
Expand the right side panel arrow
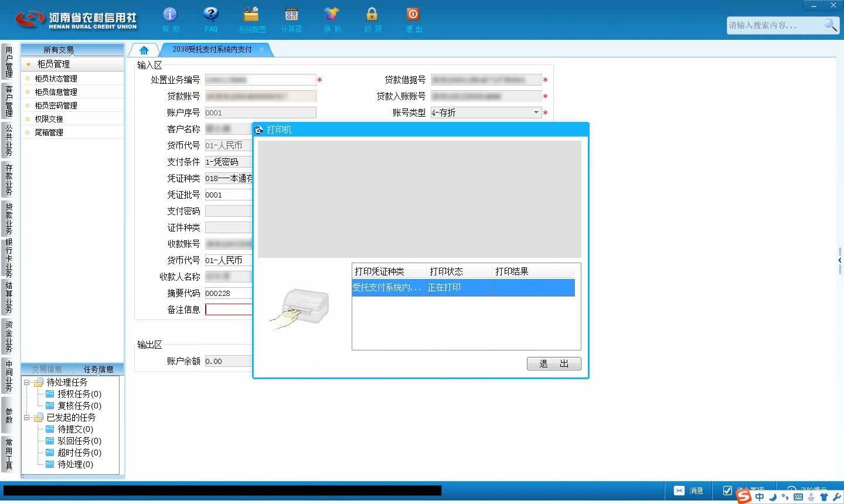tap(840, 260)
